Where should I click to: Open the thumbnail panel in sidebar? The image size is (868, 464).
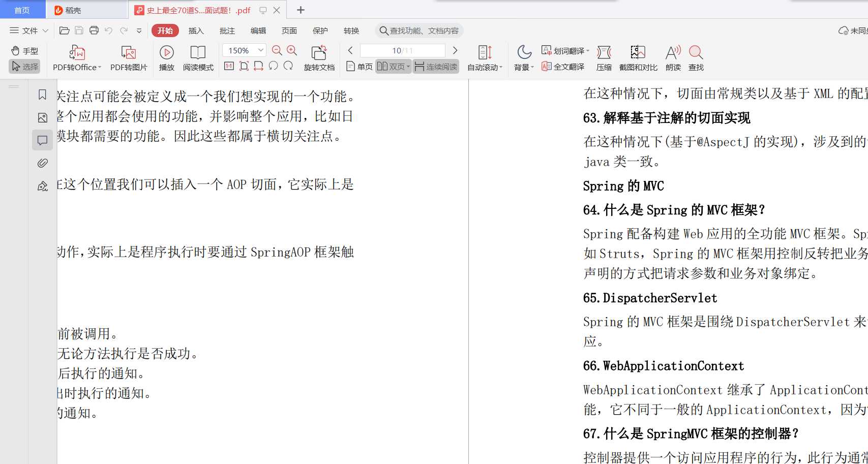[x=43, y=118]
